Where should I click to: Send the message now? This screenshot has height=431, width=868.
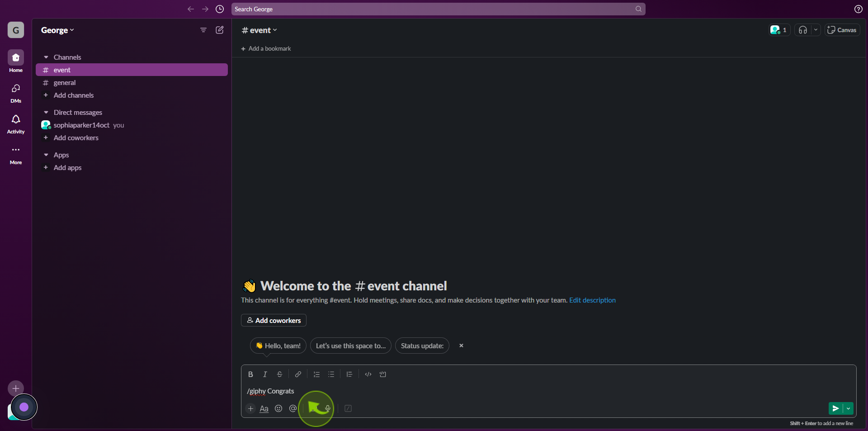click(835, 408)
